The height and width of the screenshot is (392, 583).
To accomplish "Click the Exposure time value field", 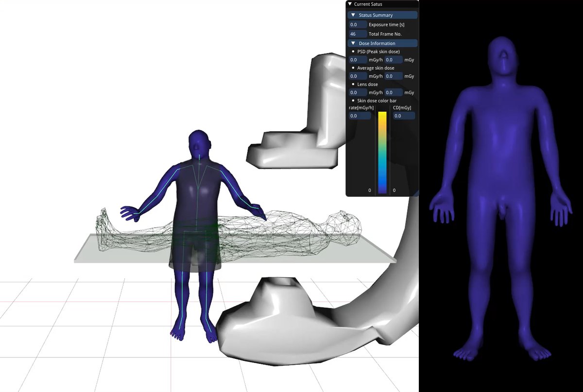I will pos(358,24).
